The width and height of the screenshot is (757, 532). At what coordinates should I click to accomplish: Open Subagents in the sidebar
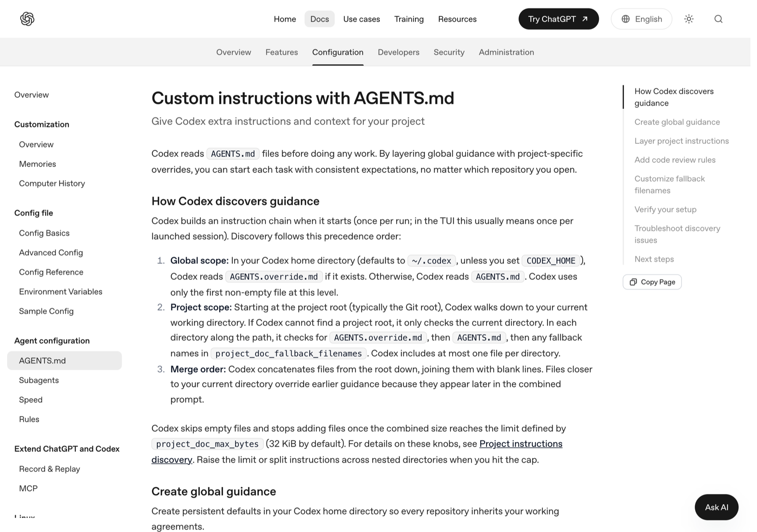click(x=39, y=380)
